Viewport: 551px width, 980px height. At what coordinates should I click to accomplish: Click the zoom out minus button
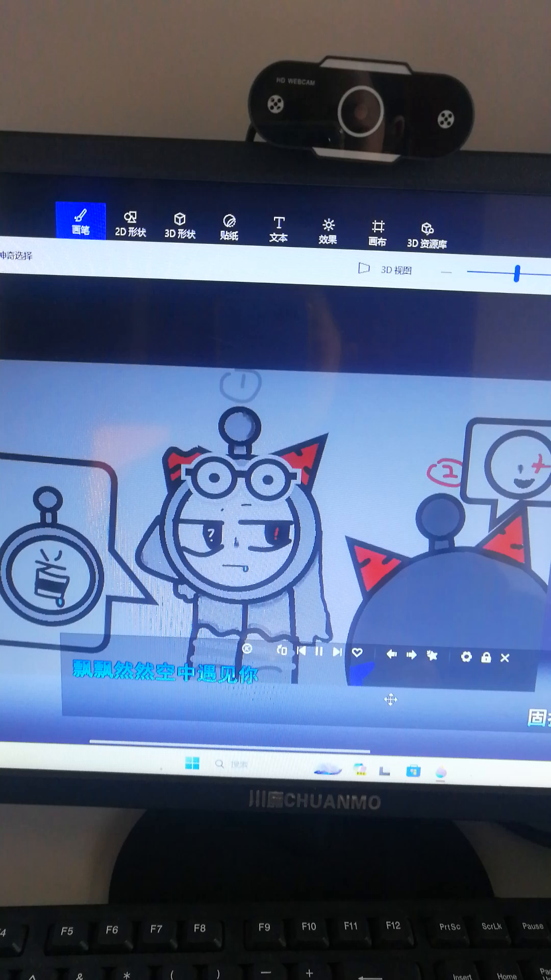pyautogui.click(x=446, y=272)
